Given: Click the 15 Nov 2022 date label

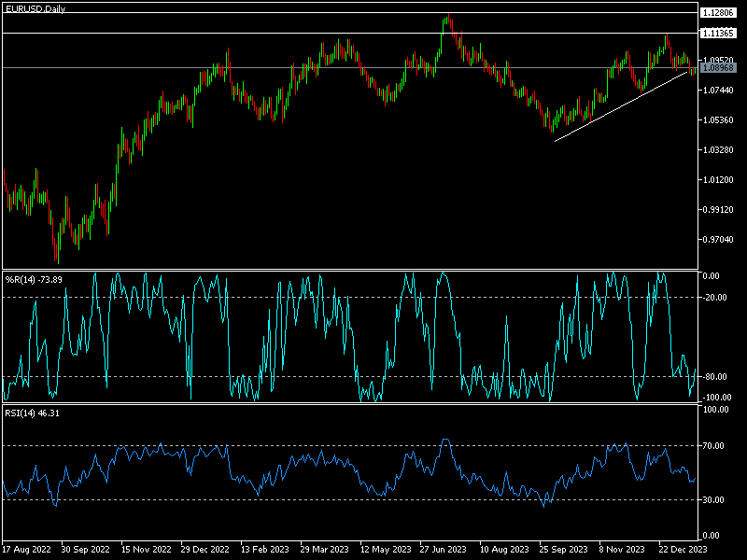Looking at the screenshot, I should click(146, 549).
